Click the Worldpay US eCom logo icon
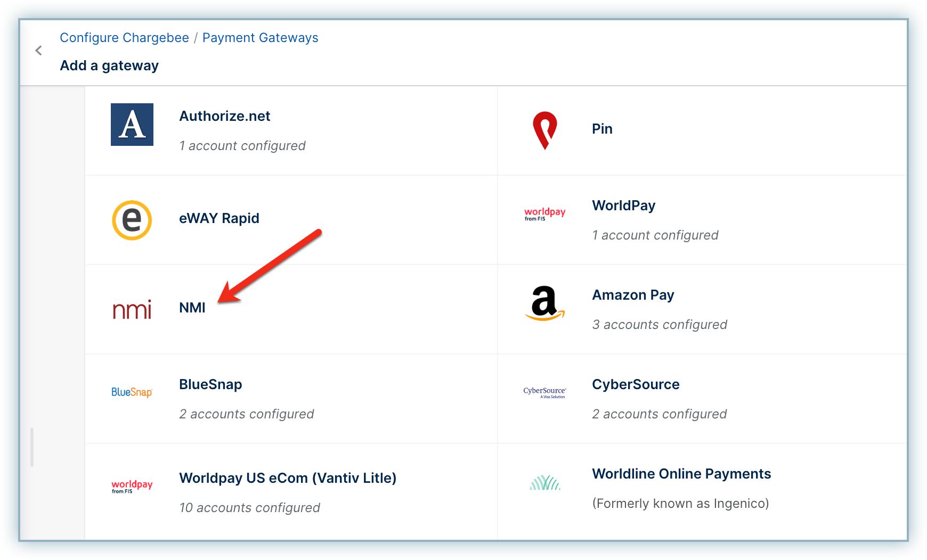The image size is (927, 560). tap(132, 487)
